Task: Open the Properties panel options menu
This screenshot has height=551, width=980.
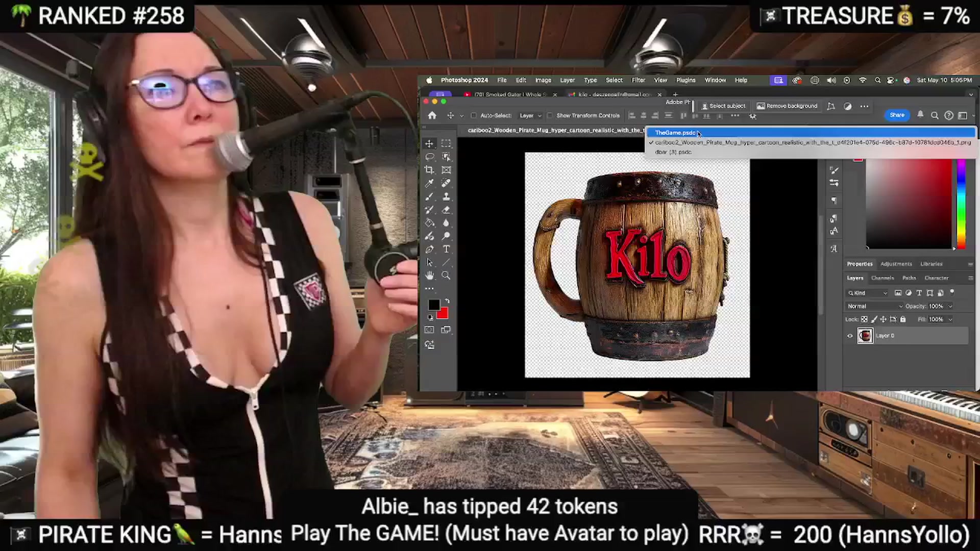Action: pyautogui.click(x=970, y=264)
